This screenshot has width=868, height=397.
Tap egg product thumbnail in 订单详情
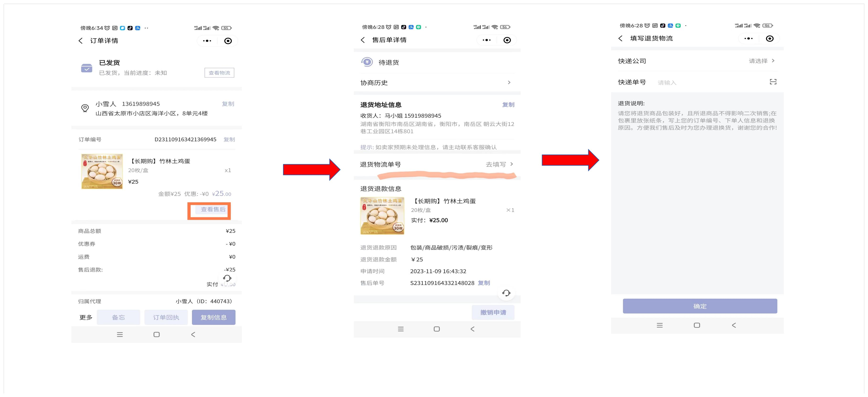tap(102, 171)
